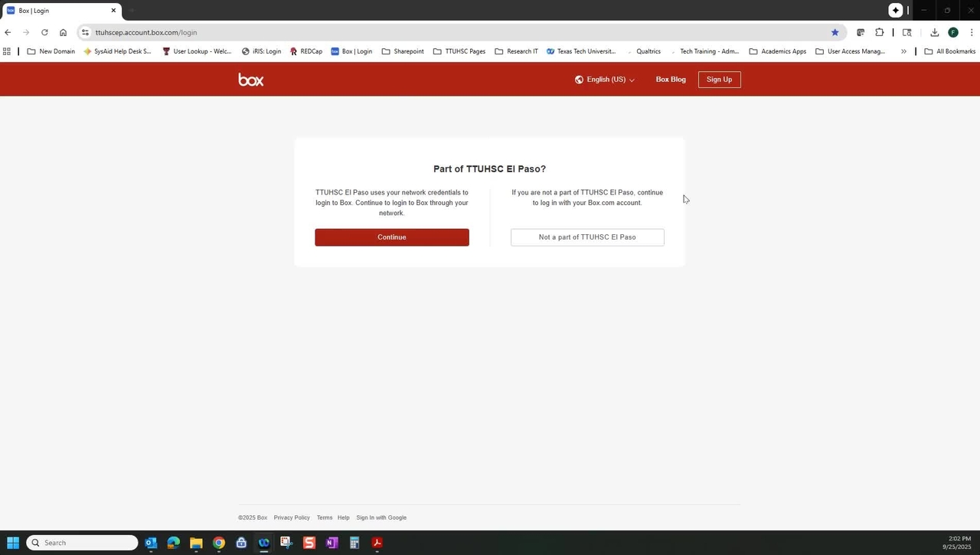Click the Box logo in the header
Image resolution: width=980 pixels, height=555 pixels.
(x=251, y=80)
